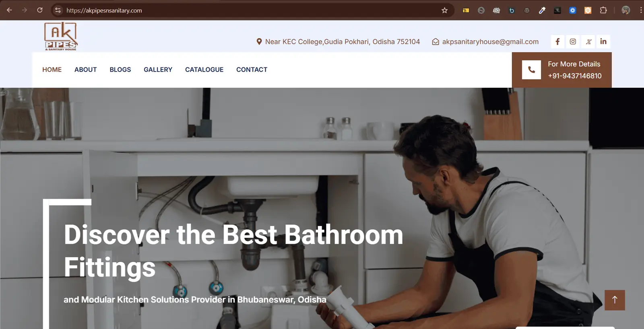The image size is (644, 329).
Task: Open the X (Twitter) social icon
Action: pos(588,41)
